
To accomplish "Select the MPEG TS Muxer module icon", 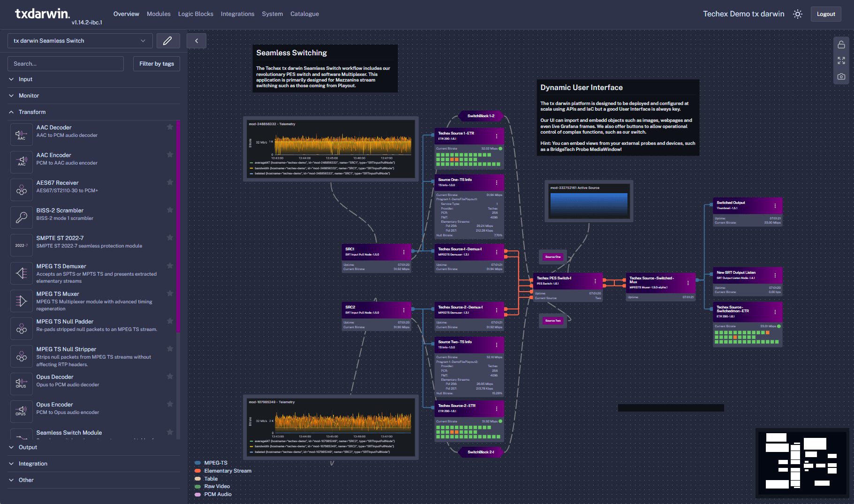I will (x=22, y=301).
